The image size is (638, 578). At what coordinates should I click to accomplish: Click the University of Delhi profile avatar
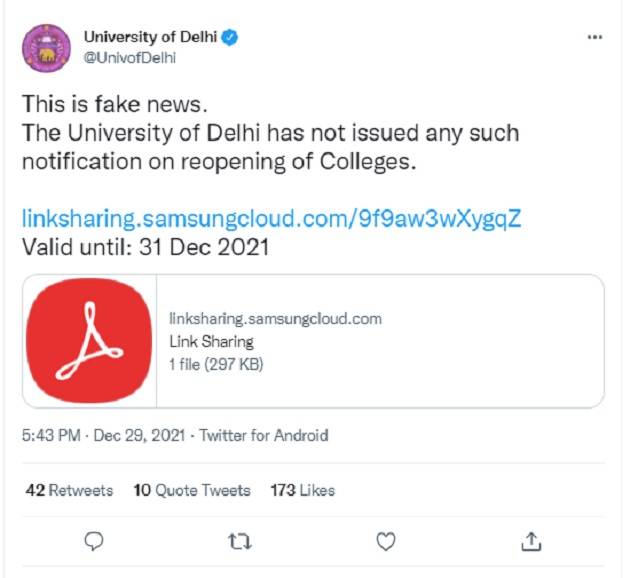pyautogui.click(x=48, y=46)
